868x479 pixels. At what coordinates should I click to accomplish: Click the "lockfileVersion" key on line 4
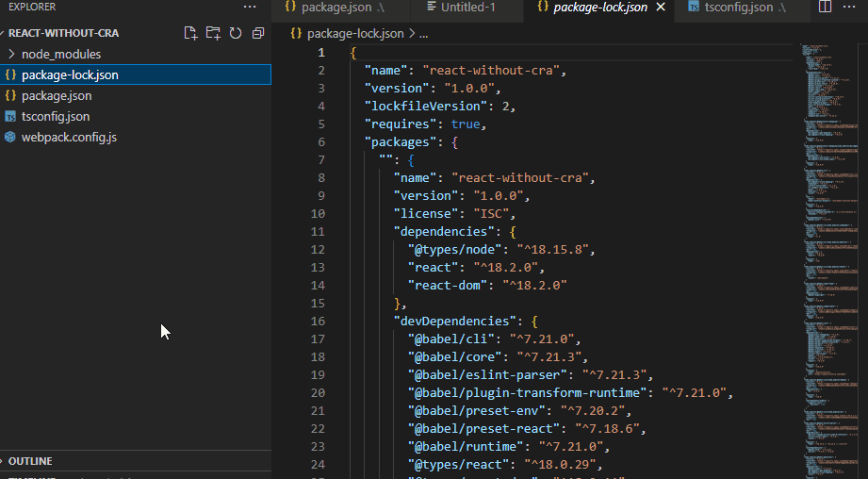[426, 107]
